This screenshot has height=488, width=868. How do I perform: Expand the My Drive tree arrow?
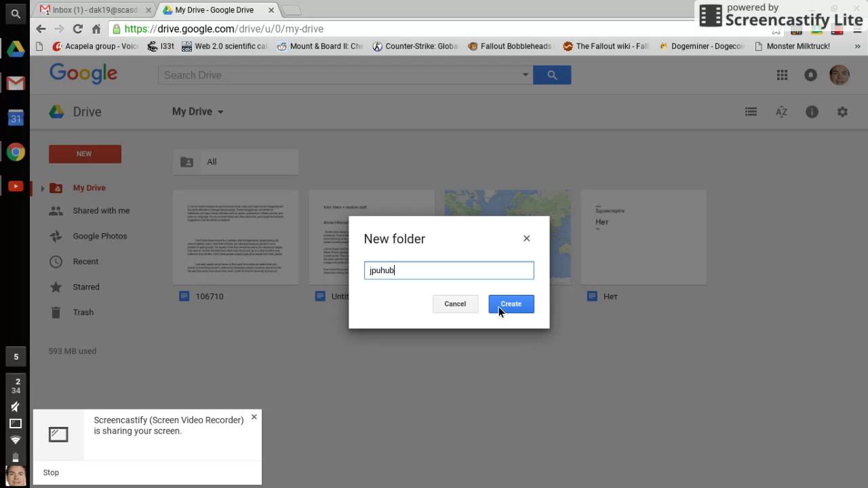tap(42, 188)
